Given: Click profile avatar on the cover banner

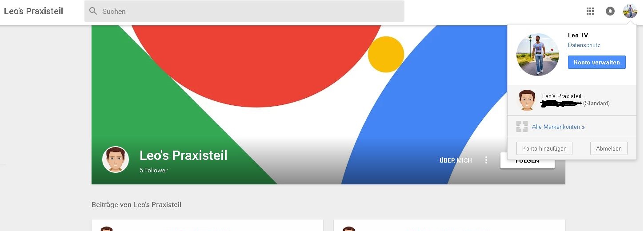Looking at the screenshot, I should coord(116,159).
